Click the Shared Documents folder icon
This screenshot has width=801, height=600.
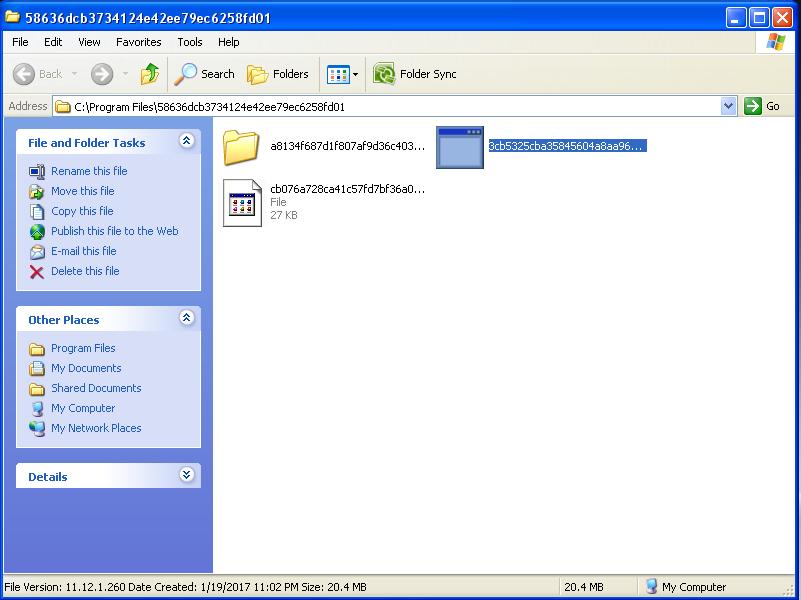[x=37, y=389]
